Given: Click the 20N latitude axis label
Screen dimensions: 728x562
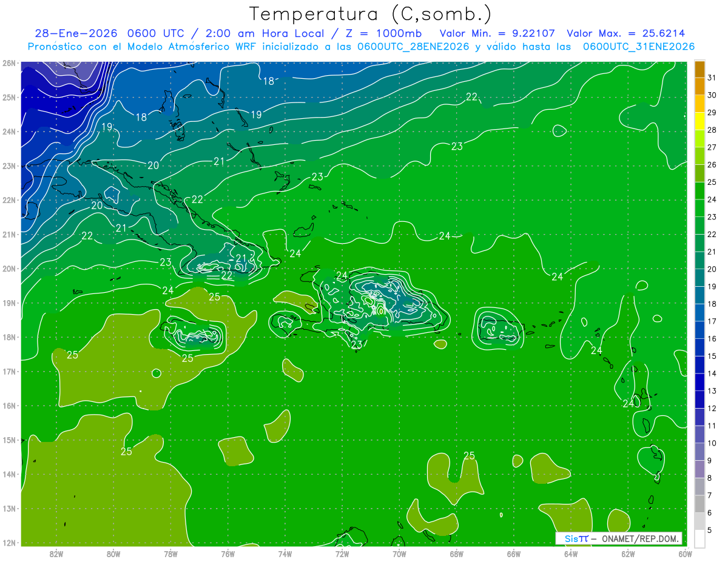Looking at the screenshot, I should (9, 269).
